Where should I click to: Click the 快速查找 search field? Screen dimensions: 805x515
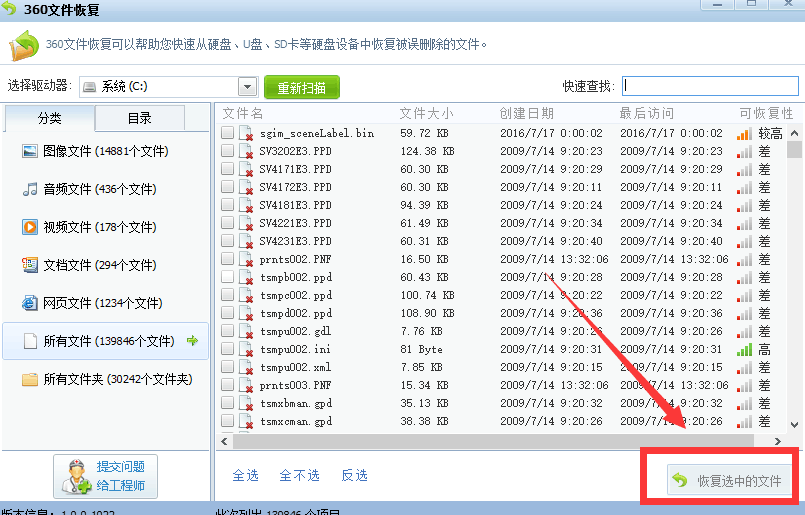(x=711, y=86)
